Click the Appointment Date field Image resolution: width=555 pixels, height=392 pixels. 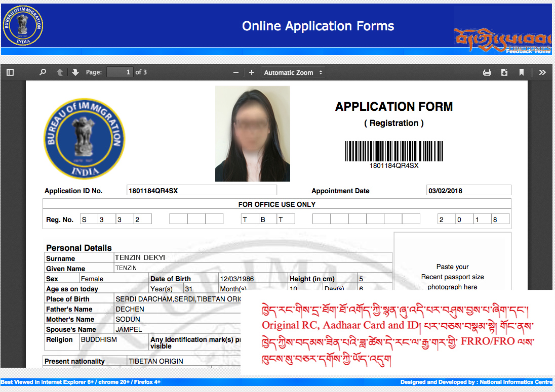click(x=468, y=191)
